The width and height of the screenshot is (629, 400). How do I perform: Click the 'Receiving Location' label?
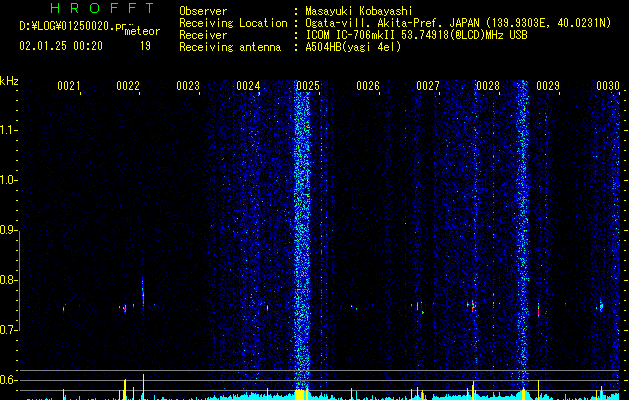[233, 23]
